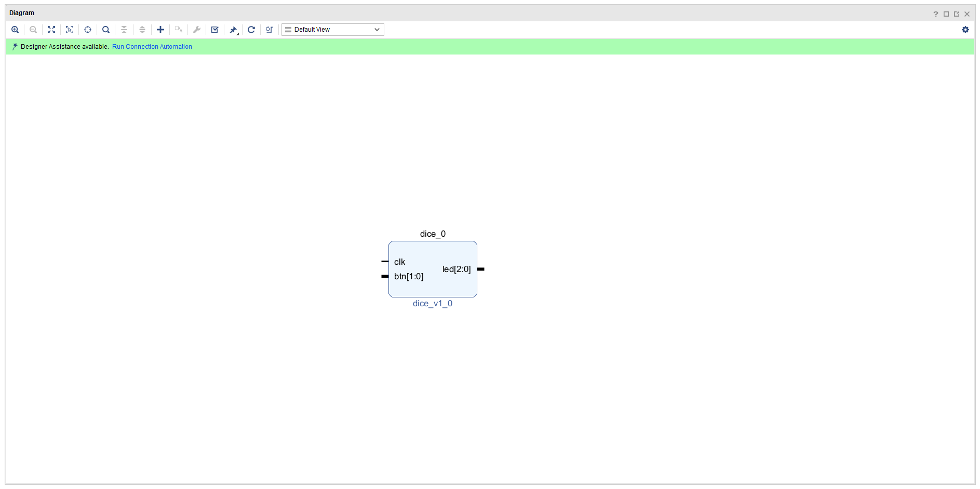Screen dimensions: 980x489
Task: Select the btn[1:0] port label
Action: 409,277
